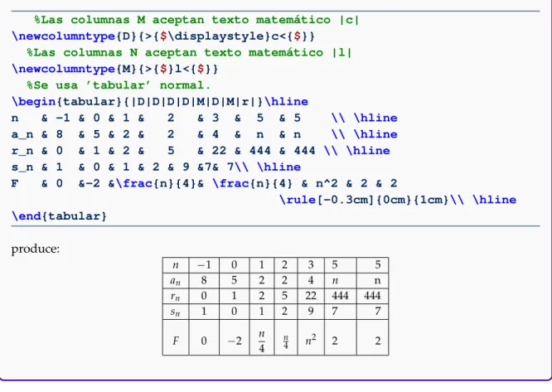The height and width of the screenshot is (392, 552).
Task: Click the \rule[-0.3cm]{0cm}{1cm} code line
Action: tap(398, 200)
